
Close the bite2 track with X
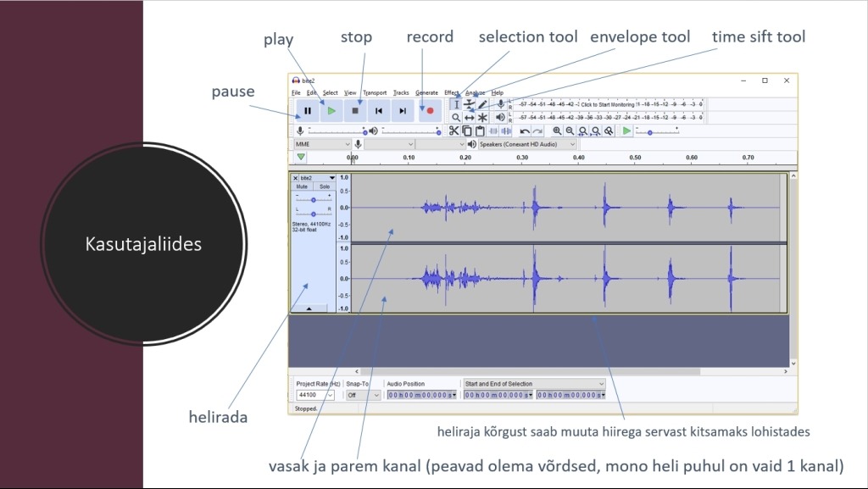[296, 178]
